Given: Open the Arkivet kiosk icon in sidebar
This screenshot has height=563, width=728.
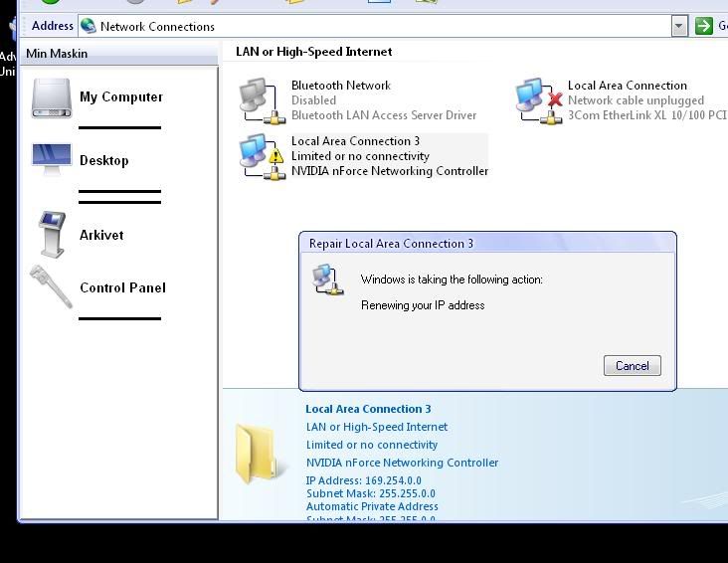Looking at the screenshot, I should pos(52,234).
